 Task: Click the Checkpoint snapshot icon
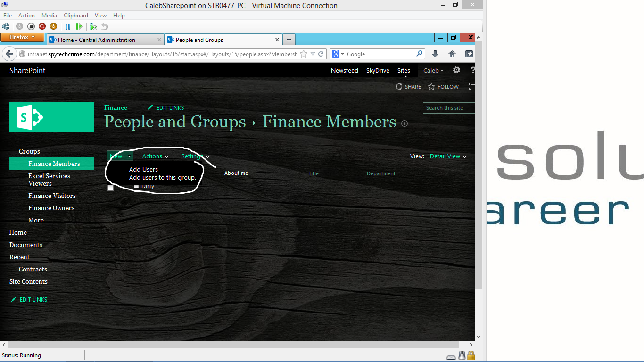(x=93, y=26)
